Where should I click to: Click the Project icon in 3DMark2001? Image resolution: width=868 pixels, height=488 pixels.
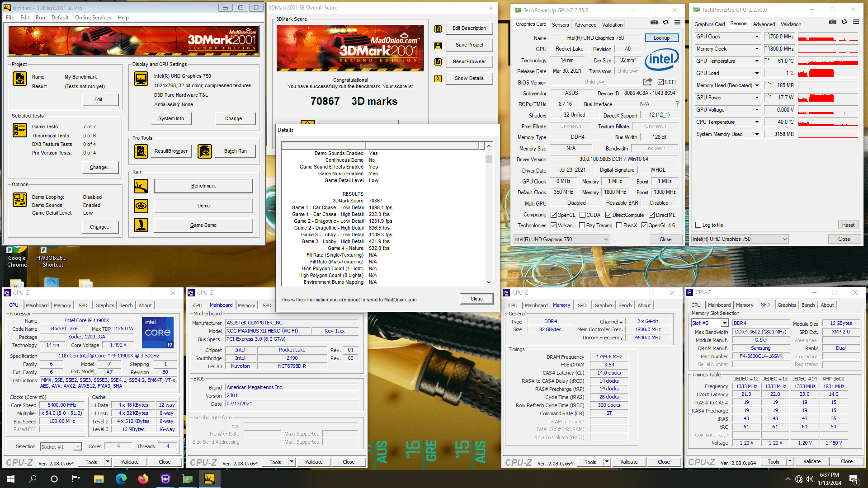point(20,79)
